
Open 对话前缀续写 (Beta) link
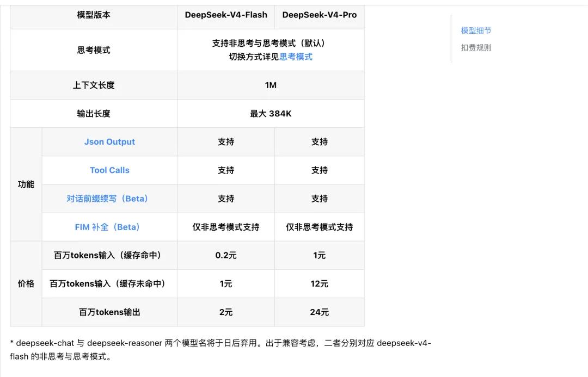coord(107,199)
